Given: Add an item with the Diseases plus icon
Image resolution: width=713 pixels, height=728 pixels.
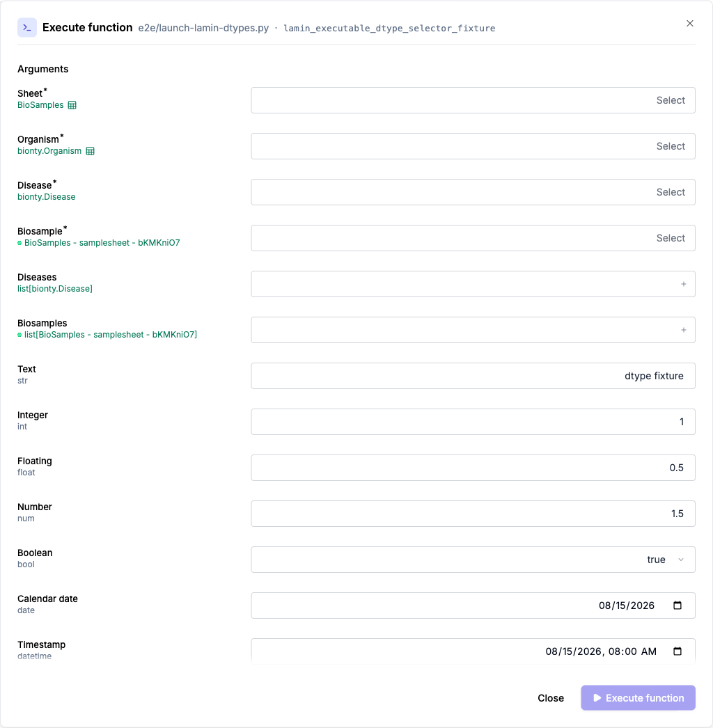Looking at the screenshot, I should pos(683,284).
